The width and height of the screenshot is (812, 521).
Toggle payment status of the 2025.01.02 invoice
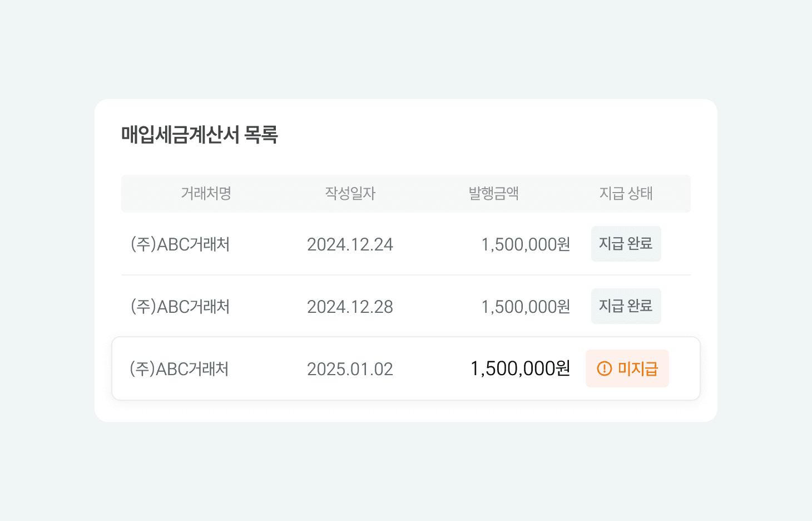tap(627, 368)
